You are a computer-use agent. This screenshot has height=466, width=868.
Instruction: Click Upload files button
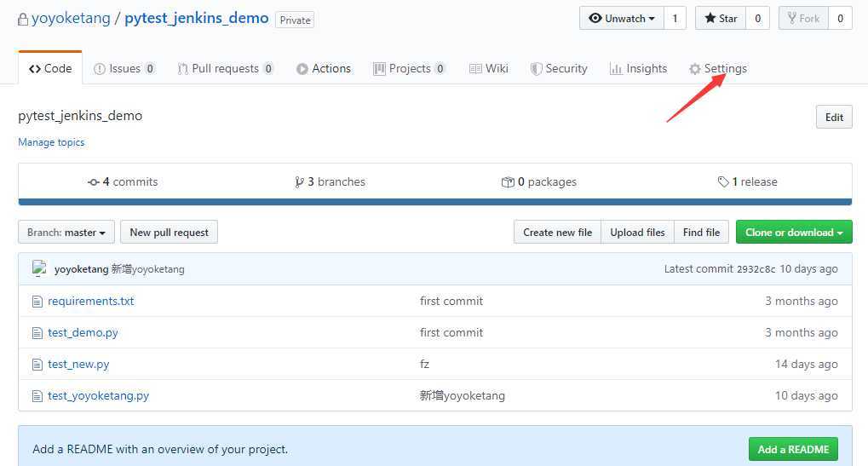click(637, 232)
